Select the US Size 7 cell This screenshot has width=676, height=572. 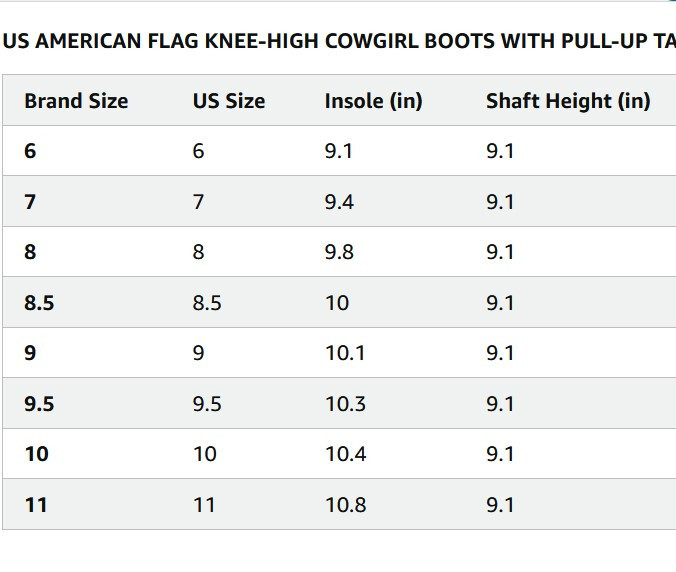pyautogui.click(x=198, y=202)
